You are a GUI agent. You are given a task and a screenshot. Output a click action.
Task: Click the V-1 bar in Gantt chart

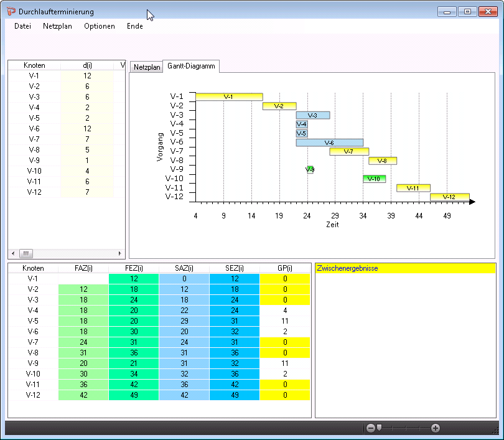pos(229,96)
